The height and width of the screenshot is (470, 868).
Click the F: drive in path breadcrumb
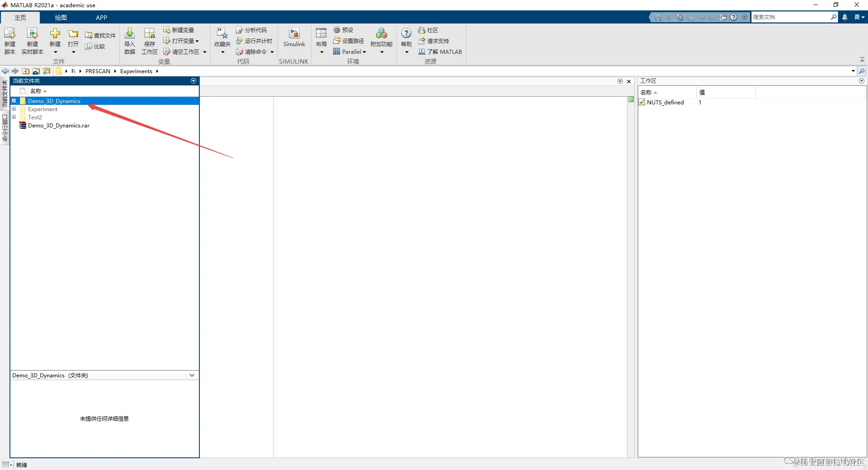(x=73, y=71)
